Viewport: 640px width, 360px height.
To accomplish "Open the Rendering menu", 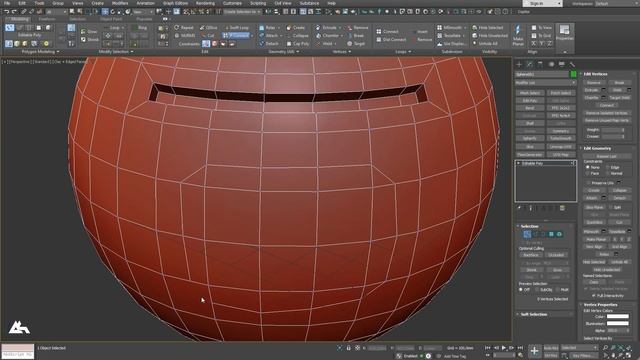I will click(205, 3).
